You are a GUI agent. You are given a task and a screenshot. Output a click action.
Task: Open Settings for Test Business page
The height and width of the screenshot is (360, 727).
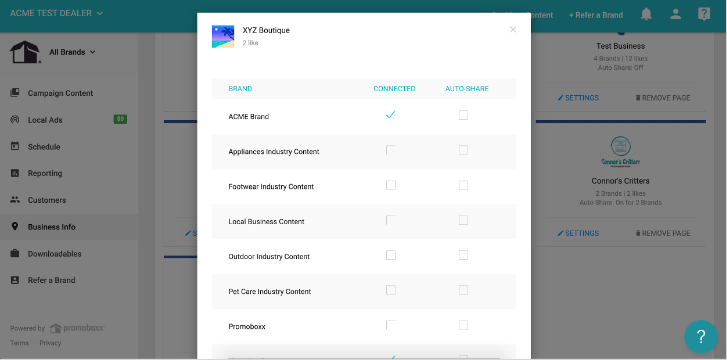coord(578,98)
